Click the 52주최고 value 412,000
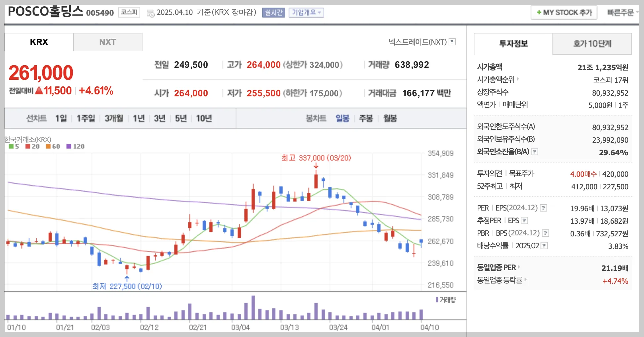The width and height of the screenshot is (644, 337). pos(584,187)
